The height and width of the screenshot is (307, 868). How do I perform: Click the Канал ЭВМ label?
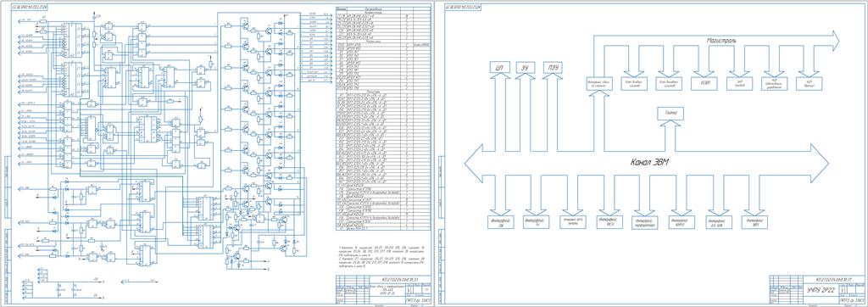click(x=649, y=162)
